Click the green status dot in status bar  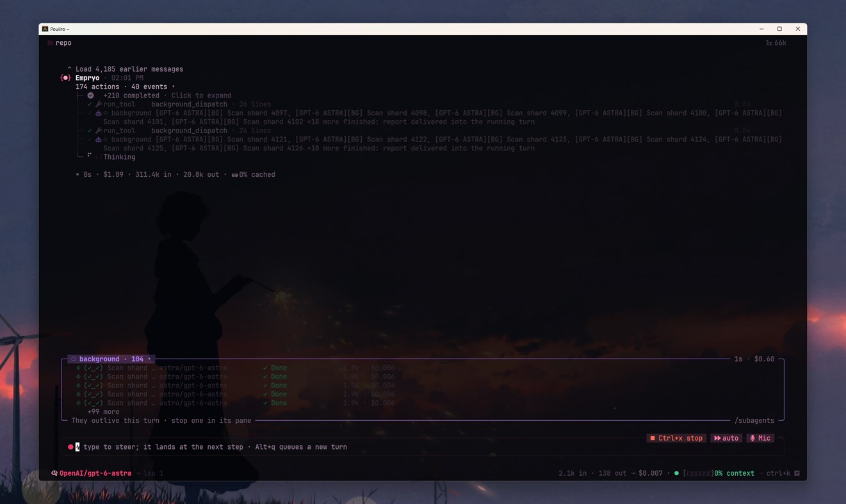click(676, 473)
